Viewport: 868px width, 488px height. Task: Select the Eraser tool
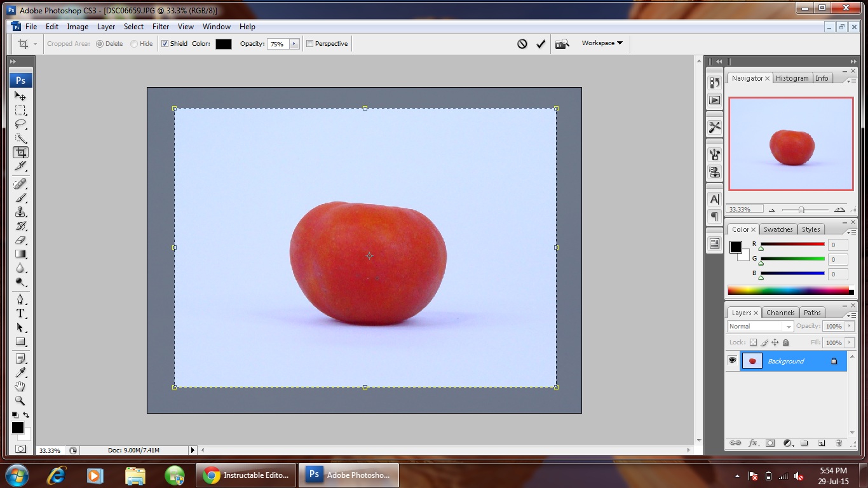coord(20,240)
